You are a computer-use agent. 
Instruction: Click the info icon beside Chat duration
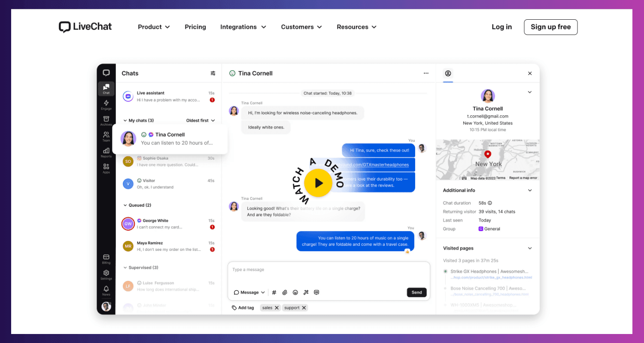490,203
